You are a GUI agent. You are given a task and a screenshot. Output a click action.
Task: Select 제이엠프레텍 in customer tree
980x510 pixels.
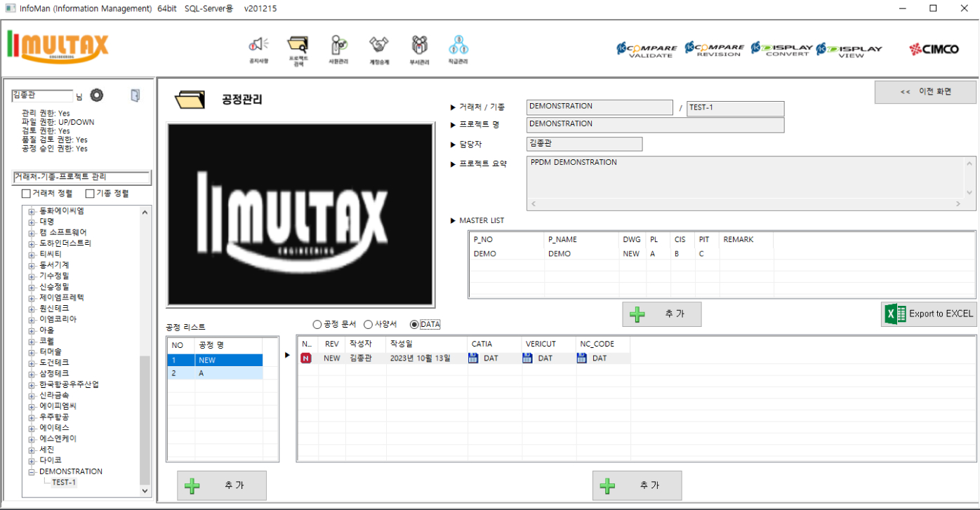(62, 297)
